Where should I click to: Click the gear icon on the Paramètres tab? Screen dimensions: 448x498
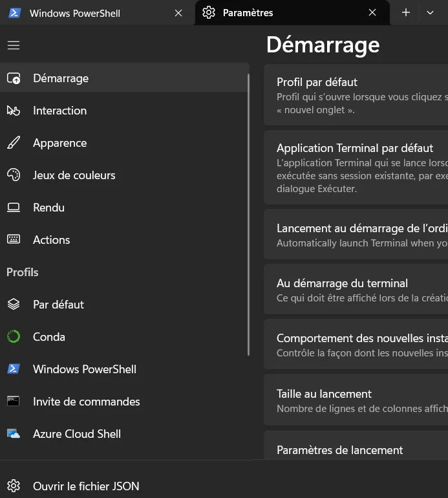(x=209, y=13)
